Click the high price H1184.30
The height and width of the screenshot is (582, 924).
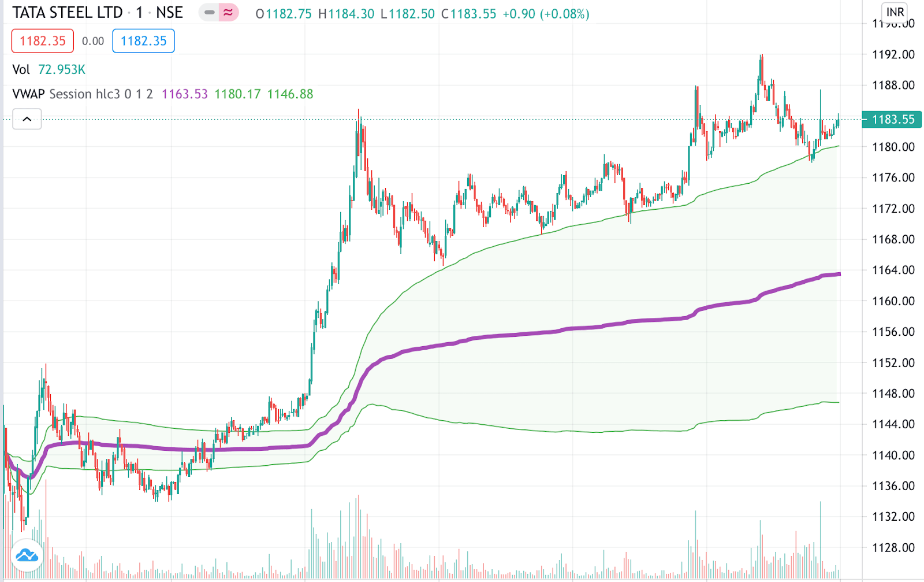click(346, 14)
